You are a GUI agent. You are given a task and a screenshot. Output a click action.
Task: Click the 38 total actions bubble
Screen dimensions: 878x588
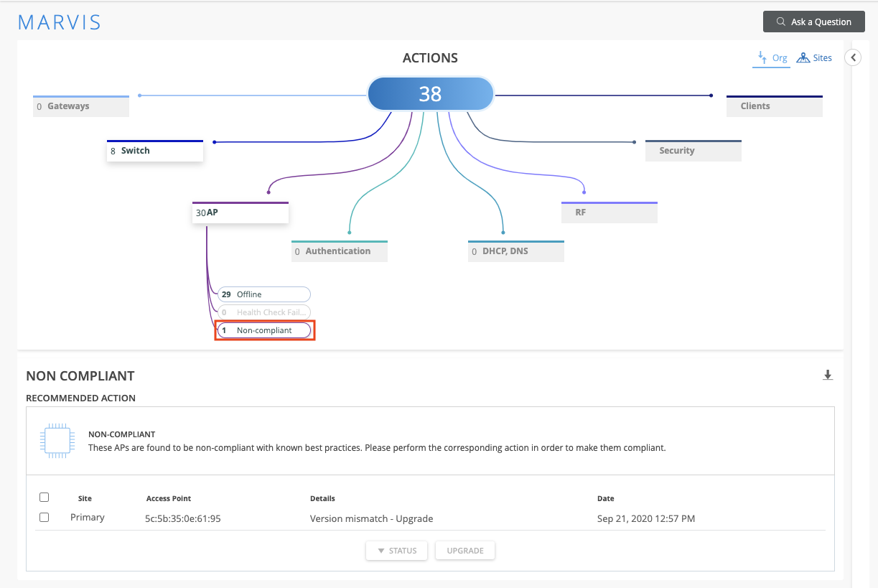pos(430,94)
